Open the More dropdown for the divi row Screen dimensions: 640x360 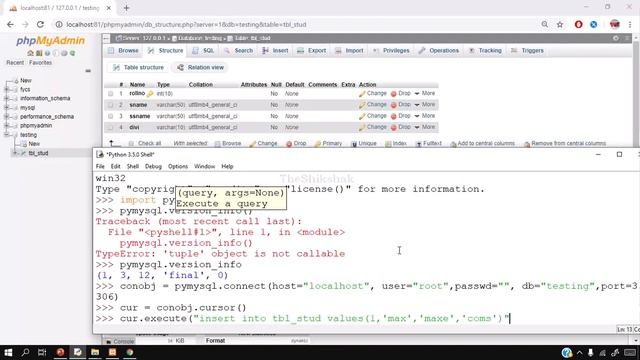(424, 127)
